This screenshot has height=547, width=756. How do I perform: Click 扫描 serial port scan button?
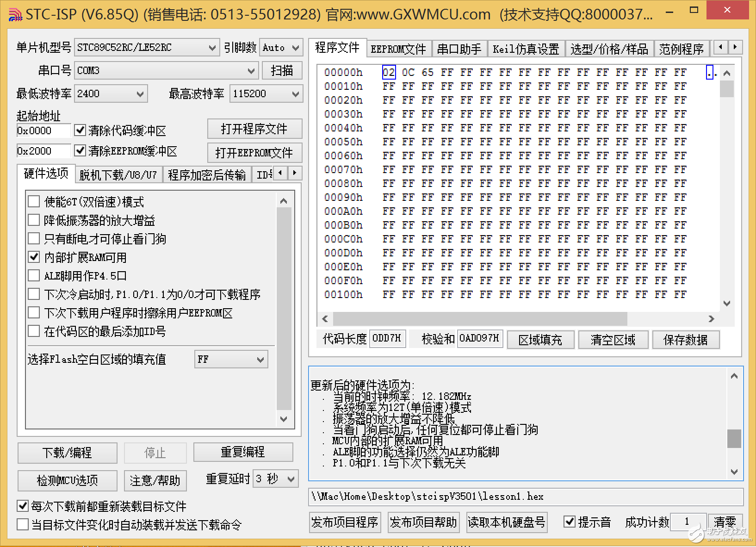[282, 70]
